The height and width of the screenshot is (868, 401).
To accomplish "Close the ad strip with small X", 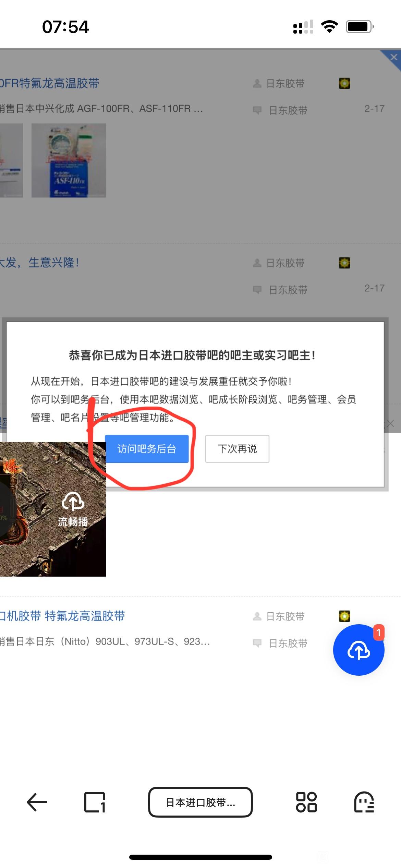I will pyautogui.click(x=391, y=424).
